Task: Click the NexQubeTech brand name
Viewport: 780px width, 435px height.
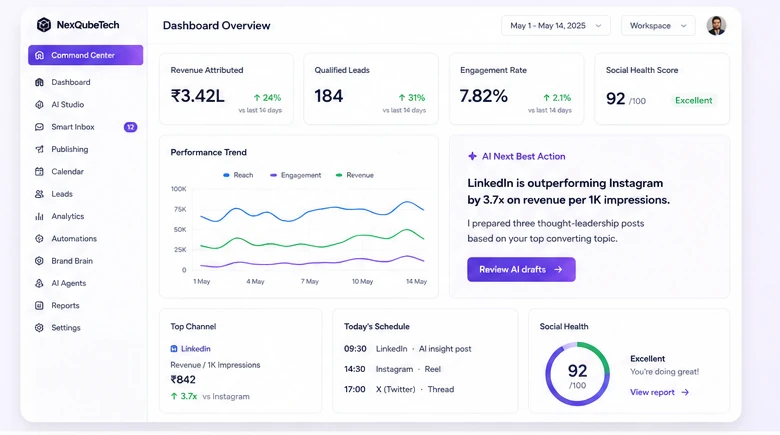Action: pos(88,25)
